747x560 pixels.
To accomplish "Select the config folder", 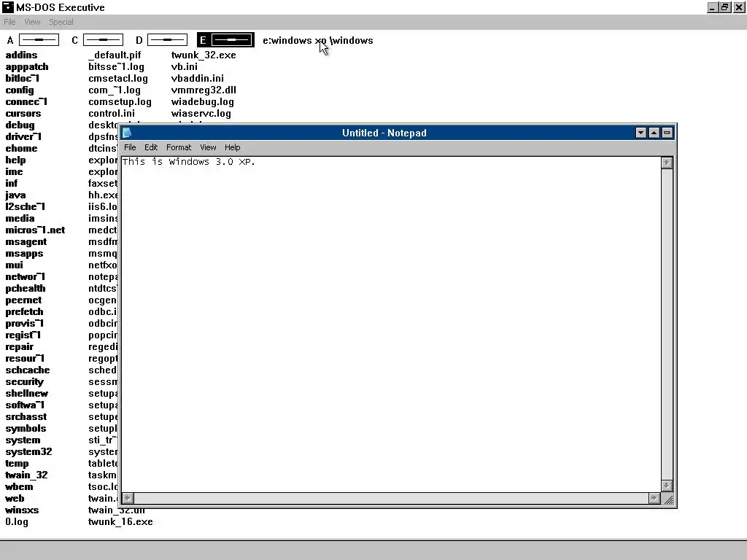I will (20, 90).
